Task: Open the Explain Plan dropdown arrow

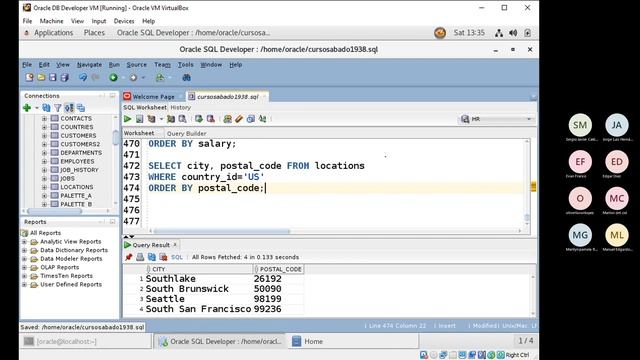Action: tap(161, 119)
